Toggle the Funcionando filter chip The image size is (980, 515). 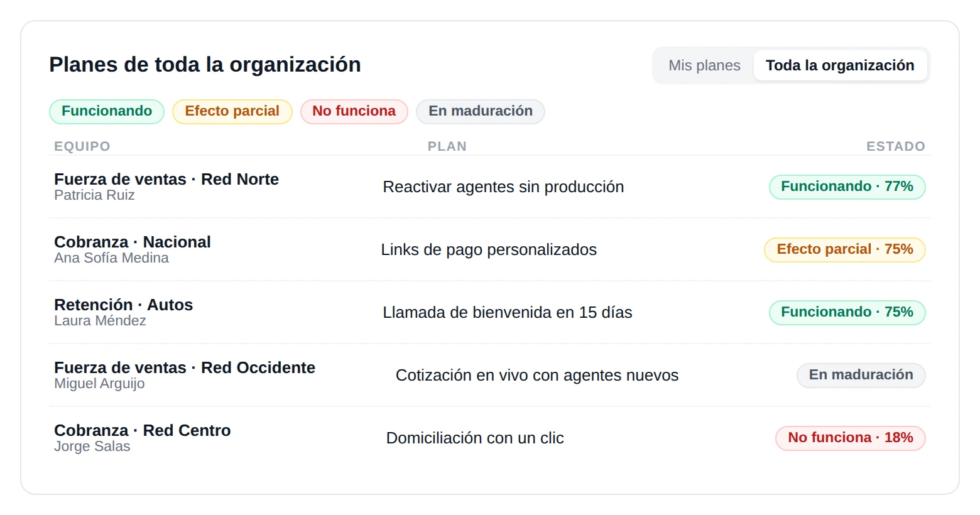pyautogui.click(x=107, y=111)
